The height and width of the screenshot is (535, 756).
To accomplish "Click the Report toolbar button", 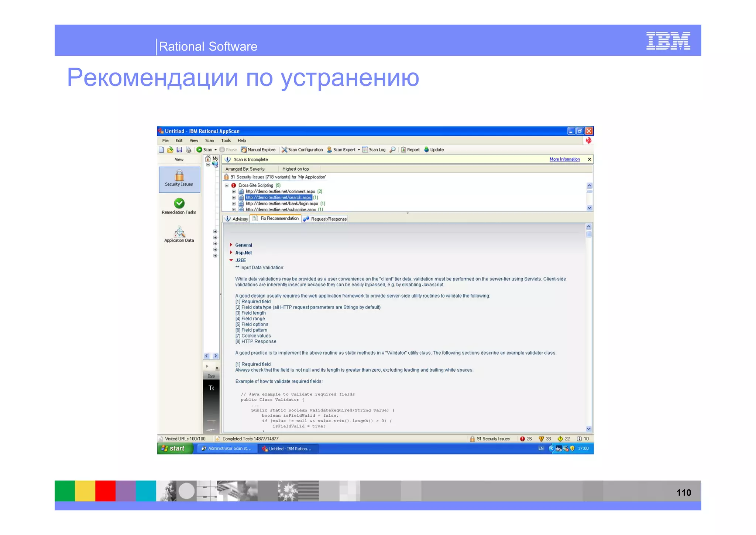I will [410, 150].
